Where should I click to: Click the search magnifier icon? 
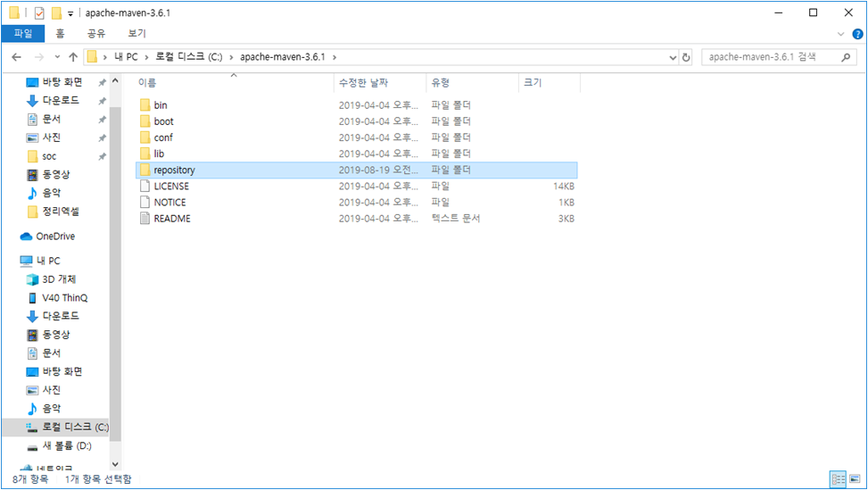coord(846,57)
